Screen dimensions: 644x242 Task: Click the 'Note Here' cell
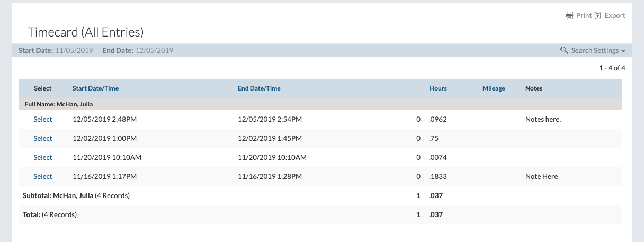pos(541,176)
